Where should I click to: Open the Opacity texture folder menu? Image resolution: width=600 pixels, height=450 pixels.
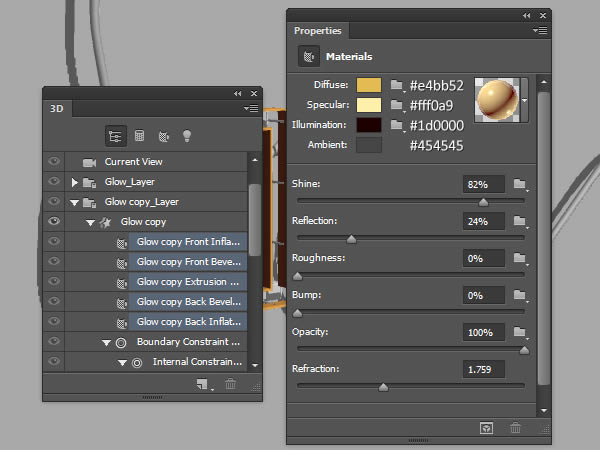(520, 332)
